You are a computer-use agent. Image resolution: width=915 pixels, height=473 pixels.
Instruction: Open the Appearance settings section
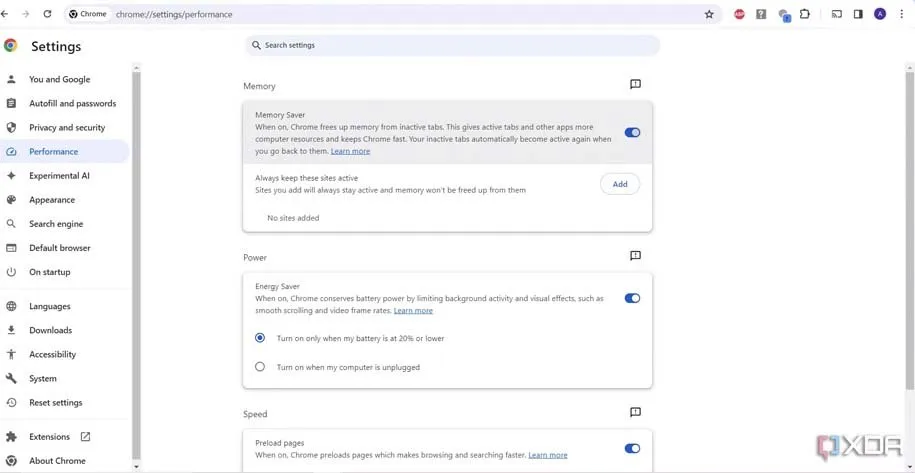pos(52,200)
